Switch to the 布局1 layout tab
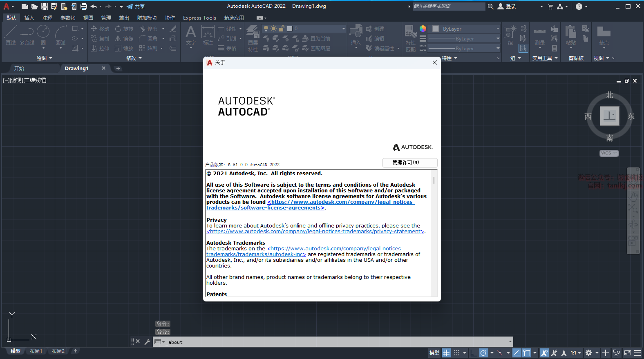Screen dimensions: 644x359 click(x=36, y=351)
